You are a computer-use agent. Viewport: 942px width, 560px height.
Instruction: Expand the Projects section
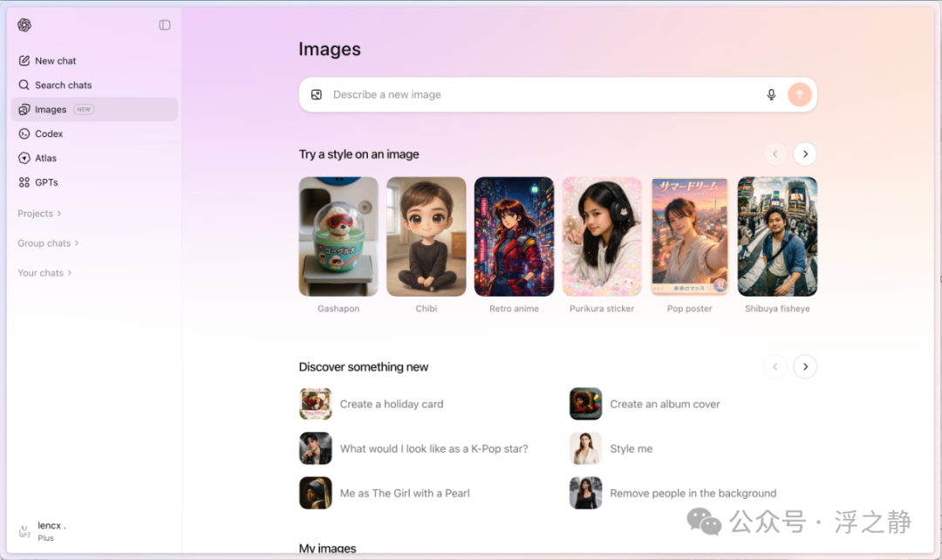tap(39, 214)
